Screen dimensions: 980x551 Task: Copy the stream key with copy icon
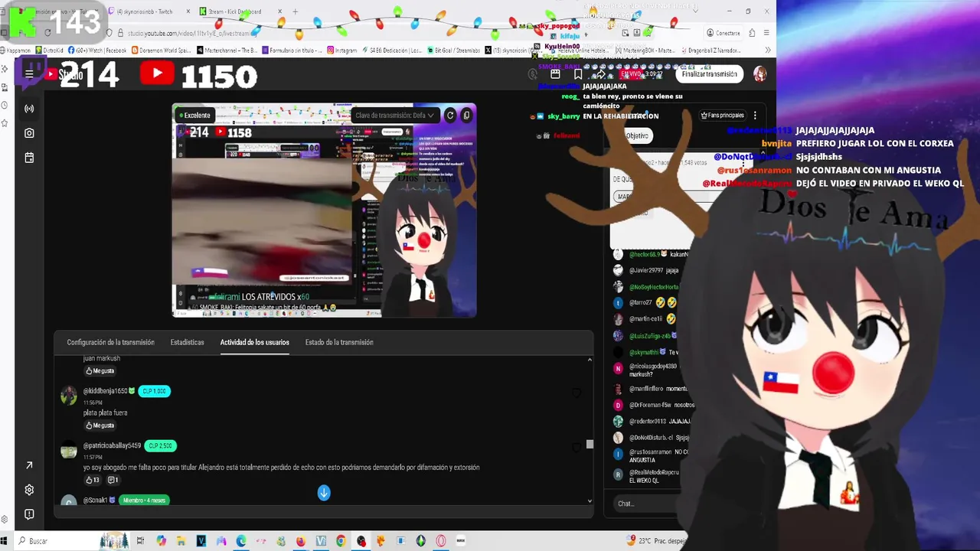466,116
